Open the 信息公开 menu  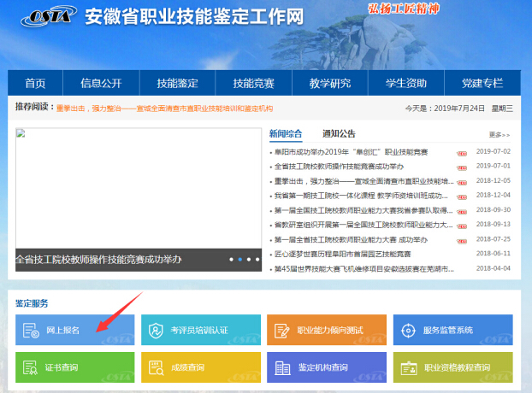tap(101, 83)
